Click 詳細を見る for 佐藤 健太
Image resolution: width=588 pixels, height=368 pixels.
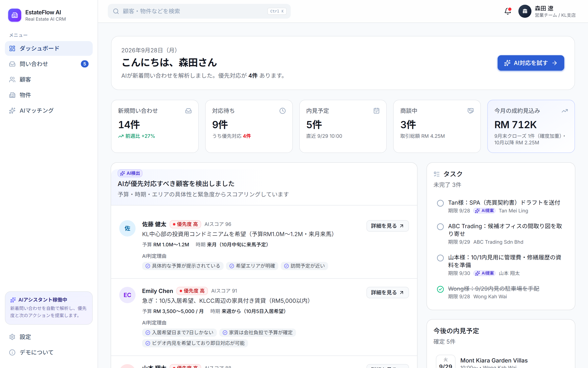388,226
